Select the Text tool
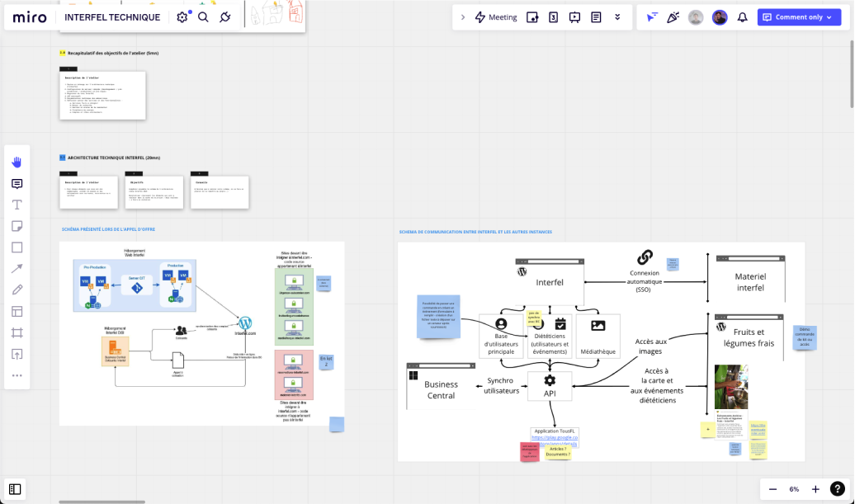The height and width of the screenshot is (504, 855). point(17,205)
